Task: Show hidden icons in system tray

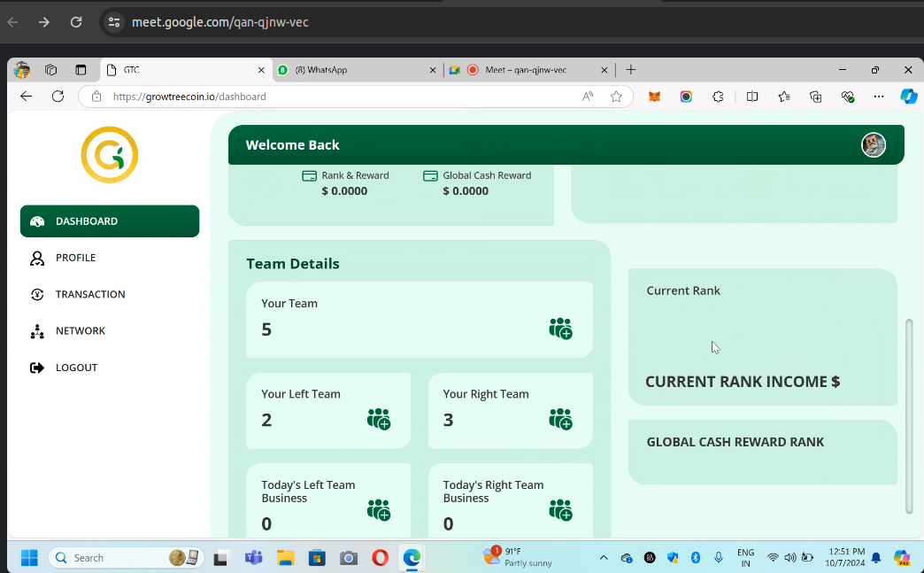Action: click(604, 558)
